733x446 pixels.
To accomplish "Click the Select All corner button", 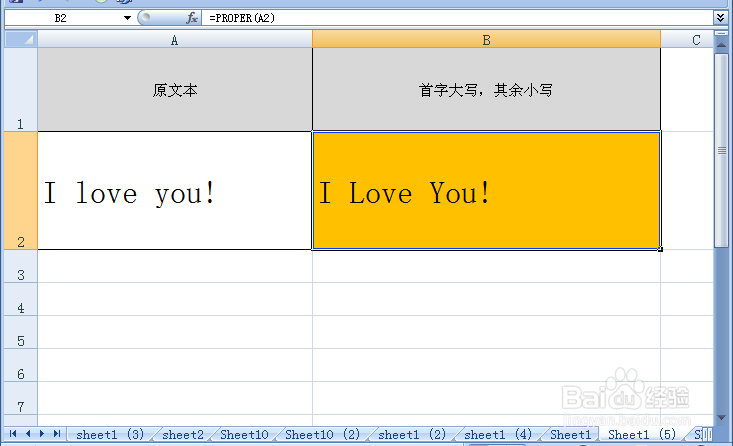I will click(x=21, y=39).
